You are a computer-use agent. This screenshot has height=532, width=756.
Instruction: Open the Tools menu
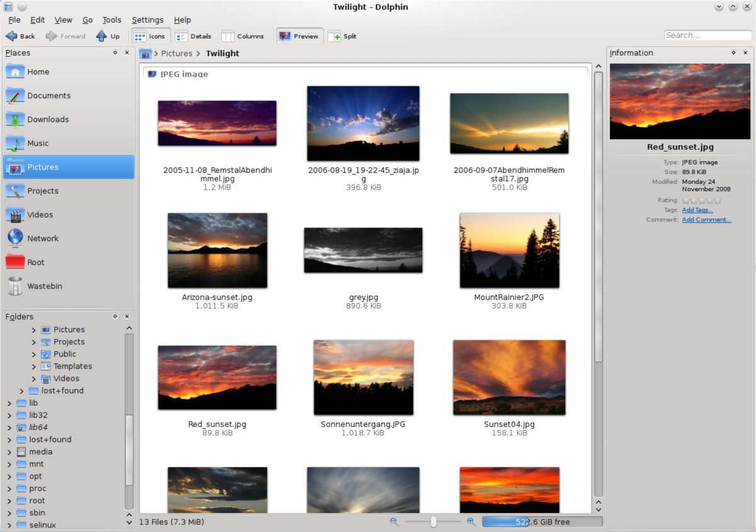pos(112,20)
